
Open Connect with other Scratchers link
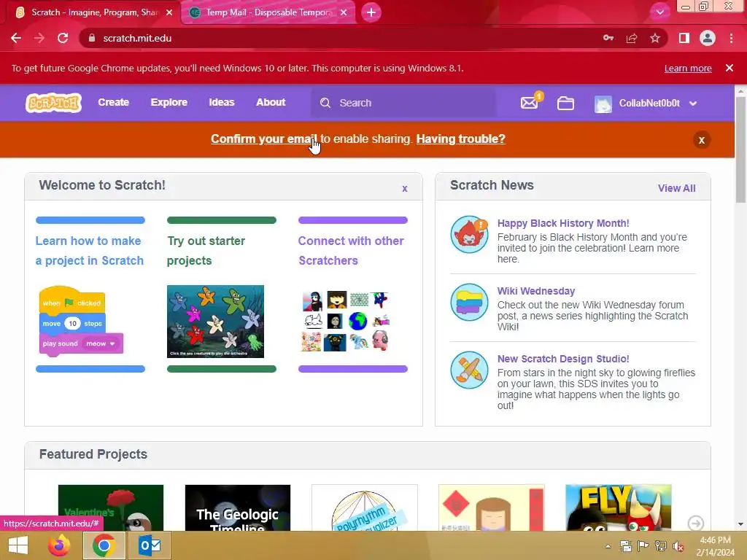tap(351, 251)
